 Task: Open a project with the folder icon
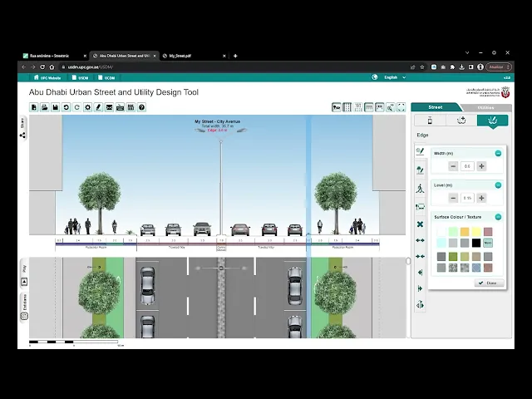(44, 107)
